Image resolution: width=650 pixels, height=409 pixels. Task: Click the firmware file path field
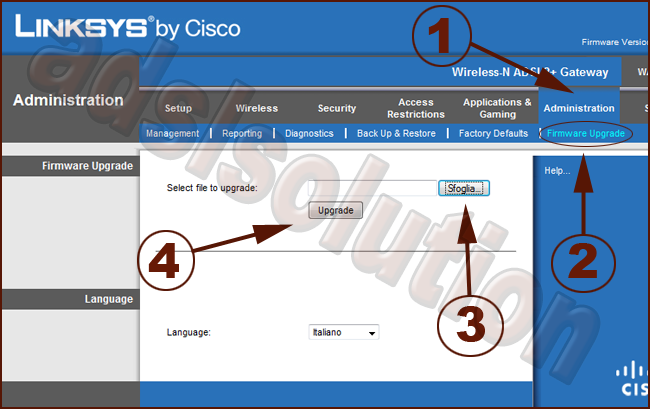click(x=350, y=188)
